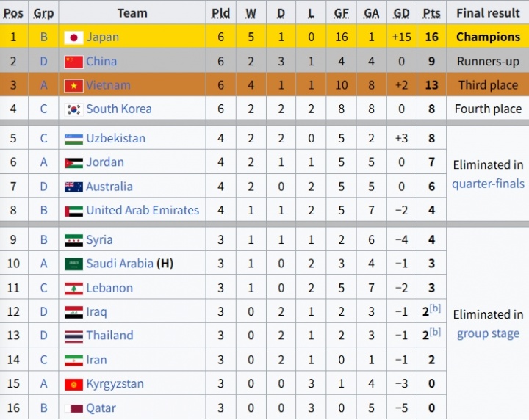Click the Pts column header

[x=431, y=13]
